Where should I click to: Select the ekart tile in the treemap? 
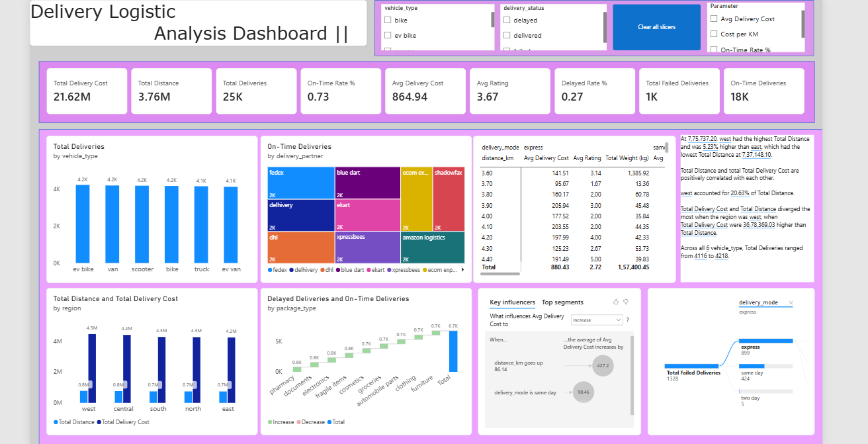point(367,215)
